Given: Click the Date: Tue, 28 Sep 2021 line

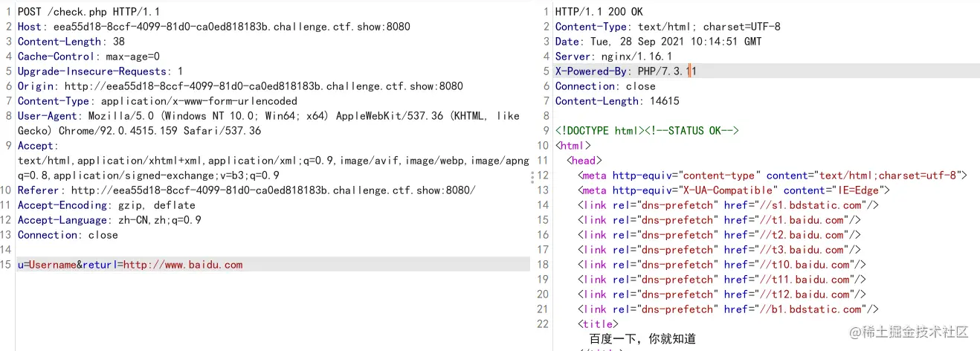Looking at the screenshot, I should (658, 42).
